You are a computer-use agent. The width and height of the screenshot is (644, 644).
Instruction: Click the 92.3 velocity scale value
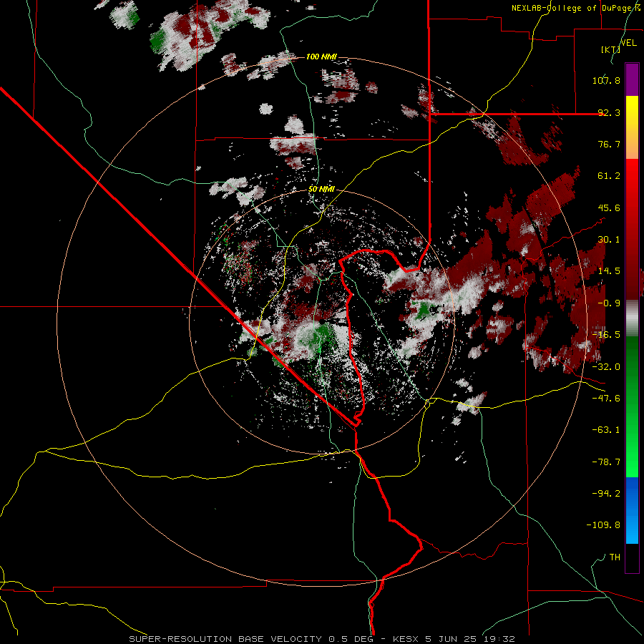click(609, 112)
